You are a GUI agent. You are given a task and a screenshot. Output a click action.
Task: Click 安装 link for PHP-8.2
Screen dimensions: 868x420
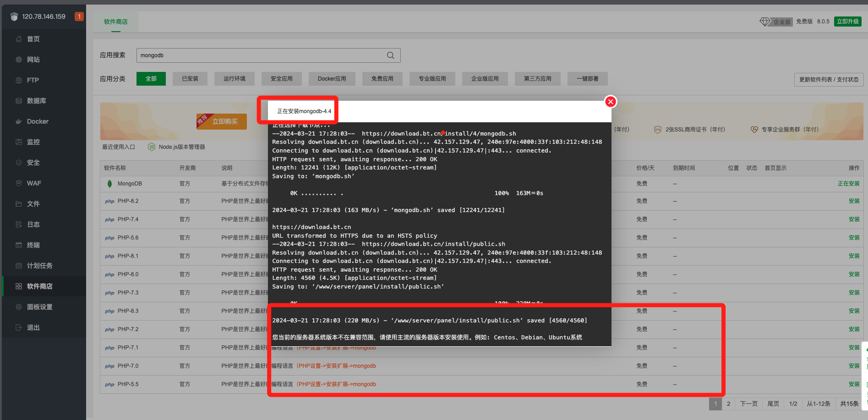tap(854, 201)
